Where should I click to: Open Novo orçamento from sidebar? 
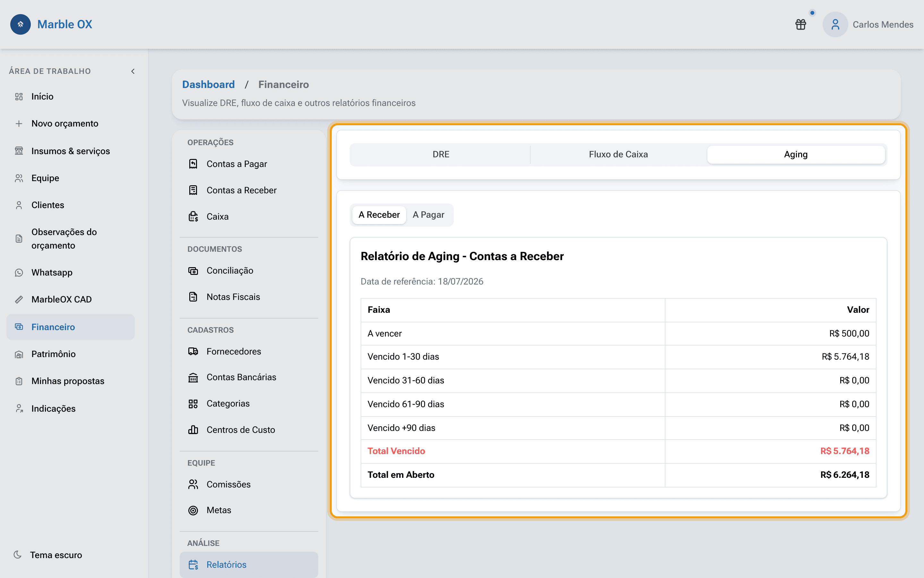(x=65, y=124)
